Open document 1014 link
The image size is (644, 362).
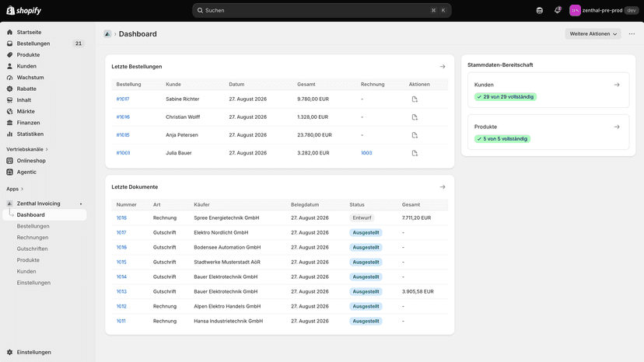click(x=121, y=277)
